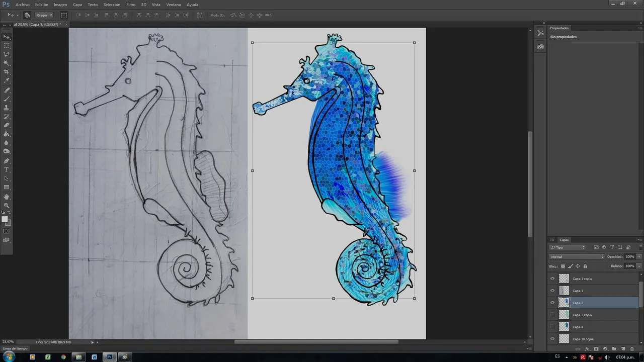
Task: Create a new group folder icon
Action: pos(614,349)
